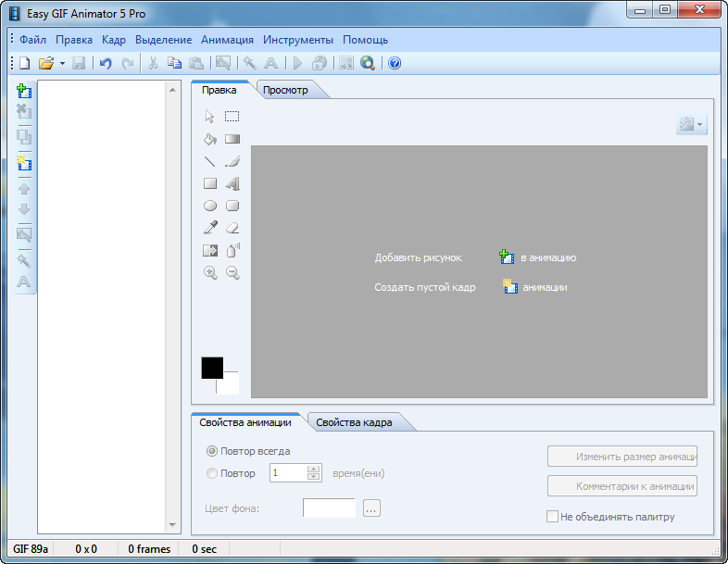
Task: Click the text letter A toolbar icon
Action: click(x=271, y=63)
